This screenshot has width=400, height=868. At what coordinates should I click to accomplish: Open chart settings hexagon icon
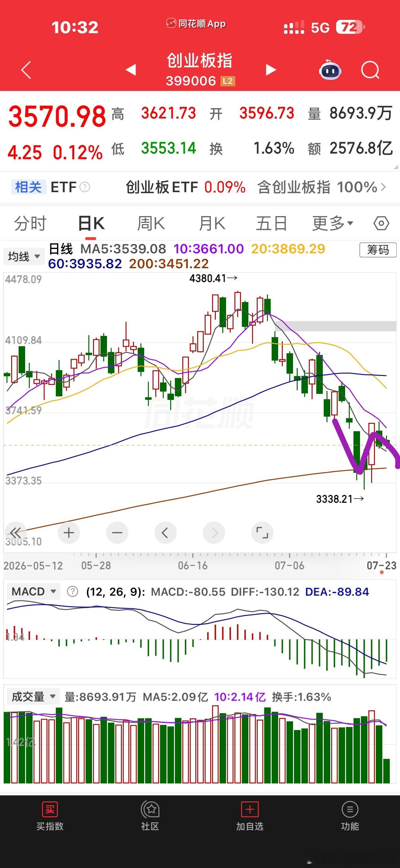(x=381, y=223)
